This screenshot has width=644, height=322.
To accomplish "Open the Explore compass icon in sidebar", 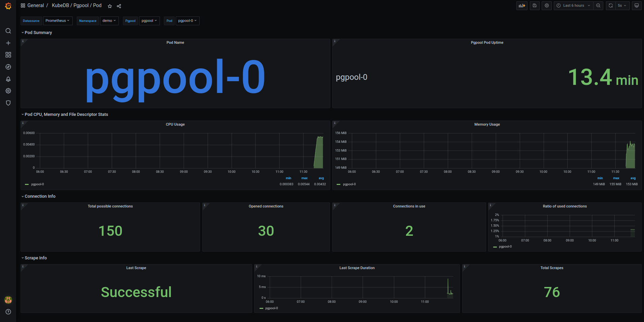I will (8, 67).
